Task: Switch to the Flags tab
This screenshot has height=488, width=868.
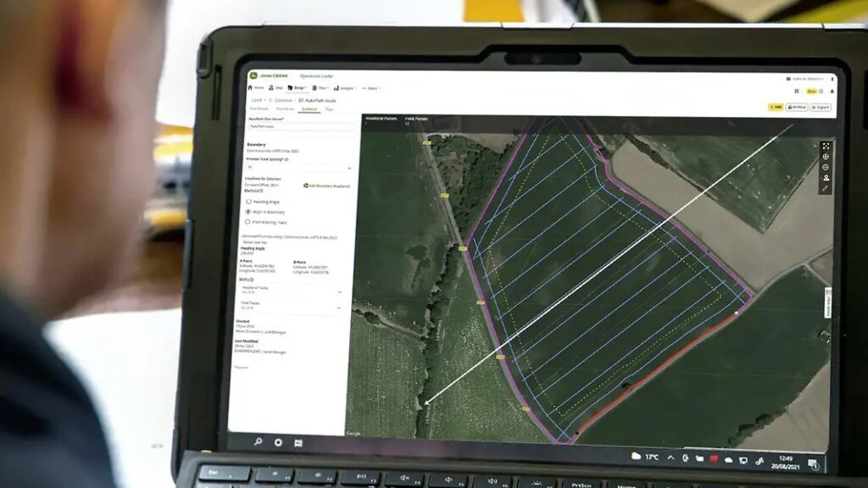Action: tap(329, 109)
